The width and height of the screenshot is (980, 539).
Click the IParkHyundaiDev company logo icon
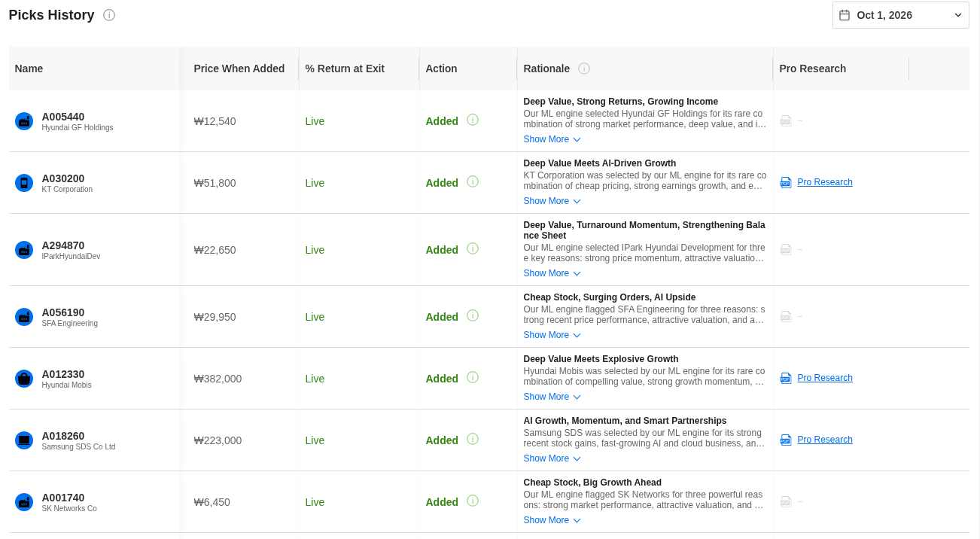tap(24, 250)
